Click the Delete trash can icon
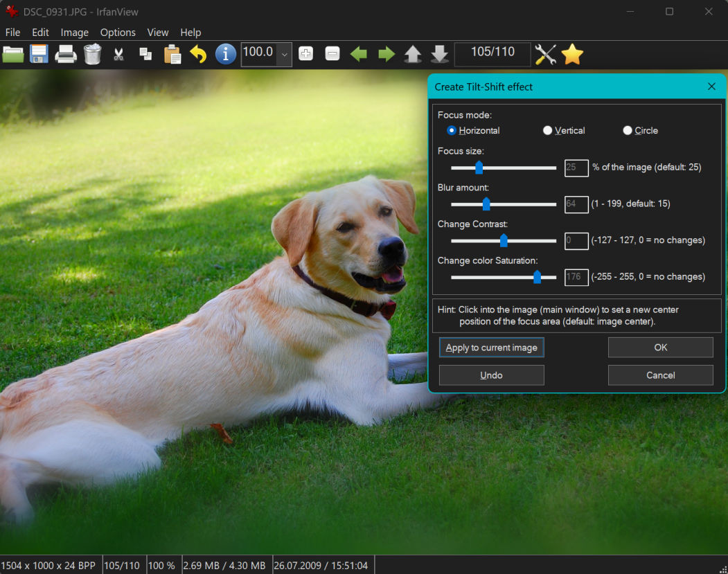Image resolution: width=728 pixels, height=574 pixels. click(x=93, y=54)
